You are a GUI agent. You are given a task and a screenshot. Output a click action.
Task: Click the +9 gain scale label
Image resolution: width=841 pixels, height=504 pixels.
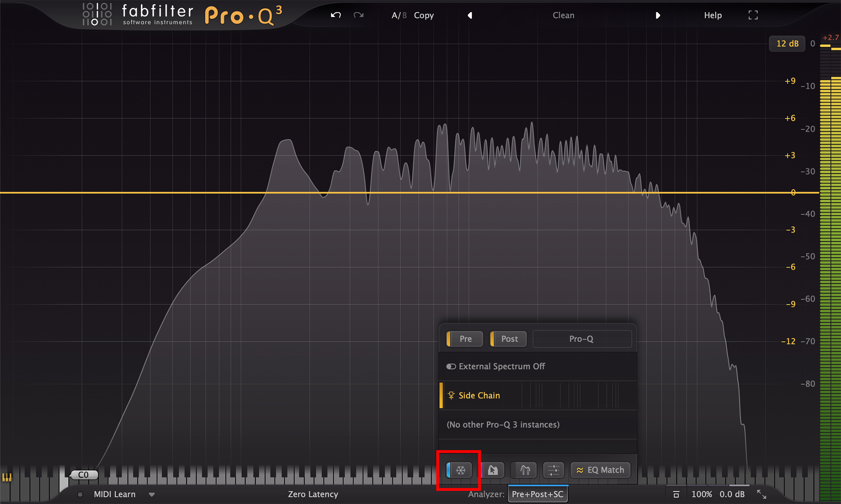(x=790, y=81)
